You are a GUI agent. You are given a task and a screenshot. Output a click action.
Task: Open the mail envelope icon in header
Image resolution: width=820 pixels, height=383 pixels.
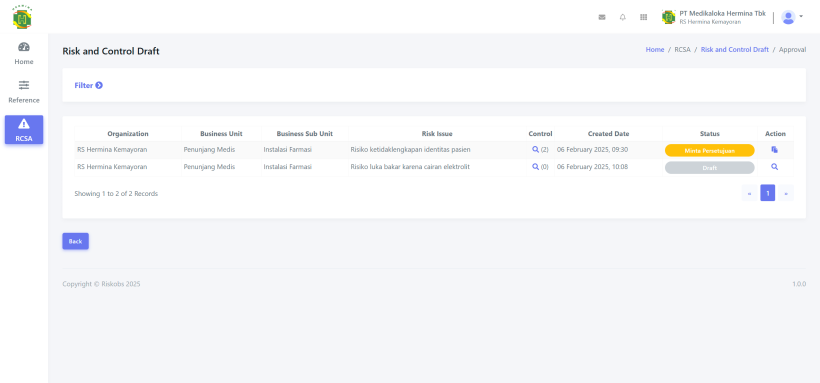(602, 17)
